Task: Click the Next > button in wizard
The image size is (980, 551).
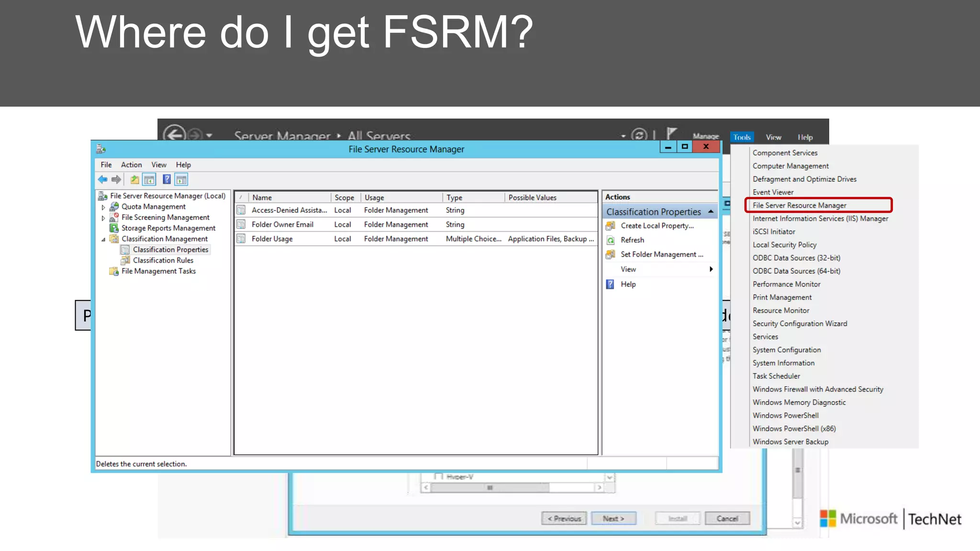Action: coord(613,518)
